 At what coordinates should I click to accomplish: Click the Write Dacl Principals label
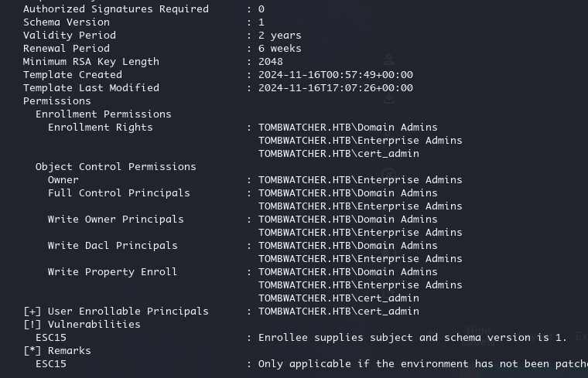112,245
